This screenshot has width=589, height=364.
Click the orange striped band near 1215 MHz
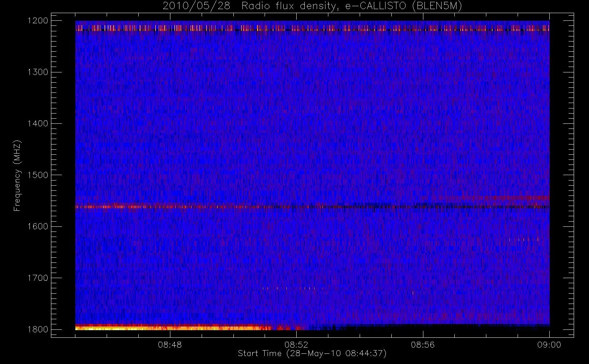[312, 28]
